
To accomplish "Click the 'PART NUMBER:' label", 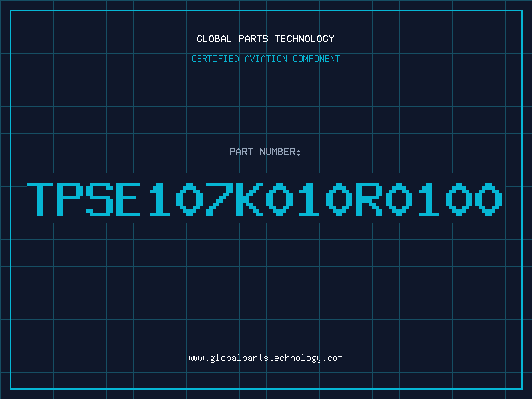I will tap(265, 152).
